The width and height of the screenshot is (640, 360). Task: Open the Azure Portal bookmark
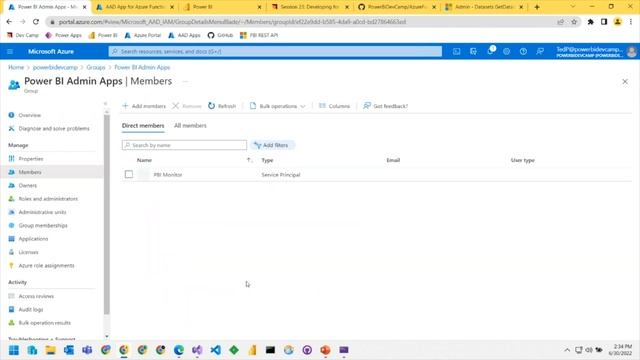pos(143,36)
